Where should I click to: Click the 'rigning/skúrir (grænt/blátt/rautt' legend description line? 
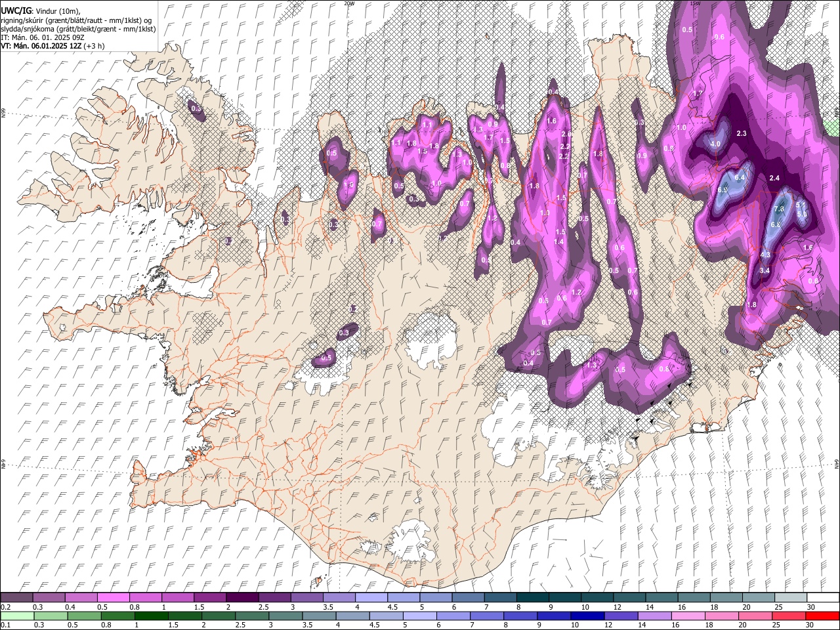coord(76,20)
